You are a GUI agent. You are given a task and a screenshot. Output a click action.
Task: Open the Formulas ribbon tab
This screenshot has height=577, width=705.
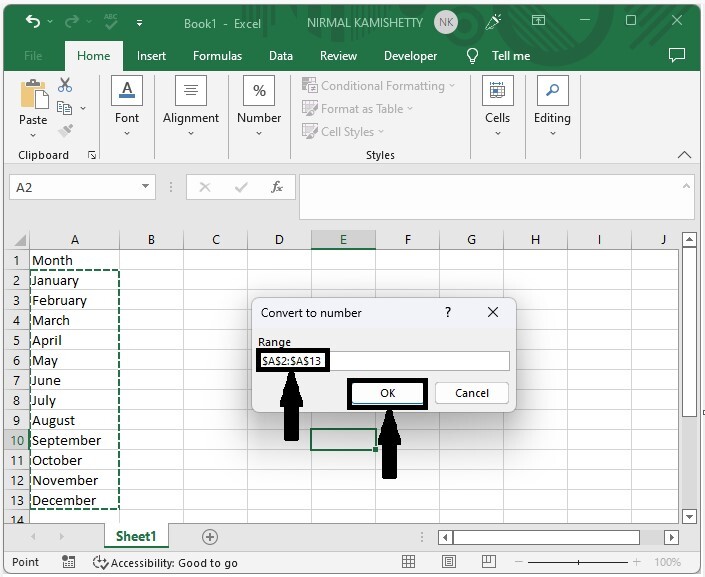pyautogui.click(x=217, y=56)
